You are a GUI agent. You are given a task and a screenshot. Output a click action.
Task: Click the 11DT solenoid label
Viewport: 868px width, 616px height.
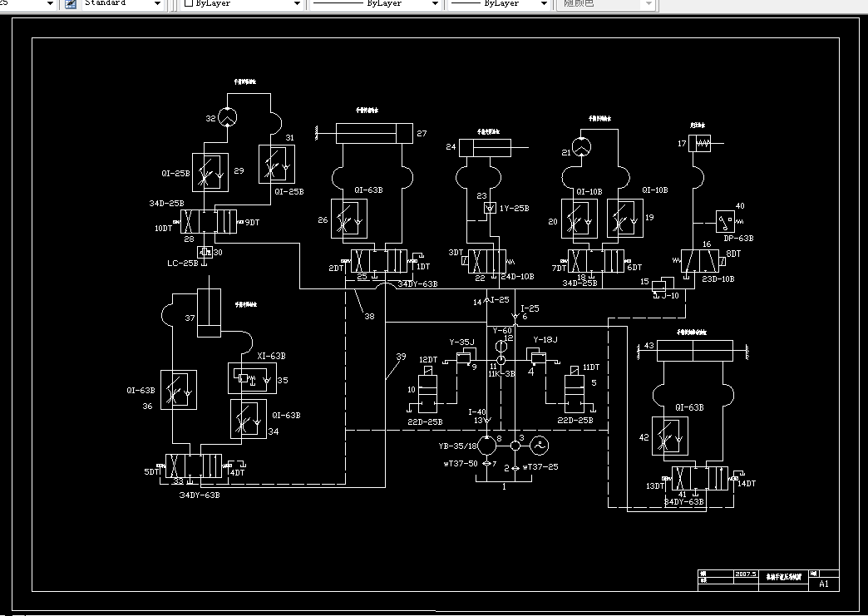(591, 367)
